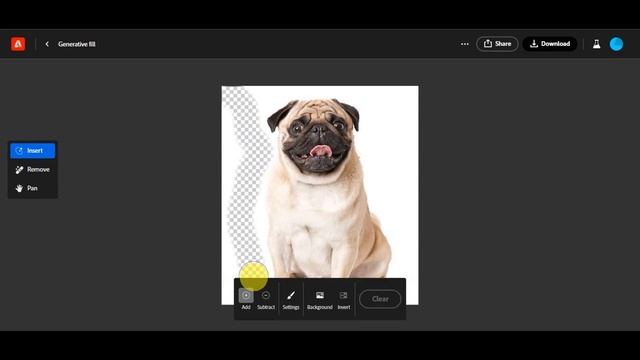Select the Remove tool
640x360 pixels.
tap(33, 169)
